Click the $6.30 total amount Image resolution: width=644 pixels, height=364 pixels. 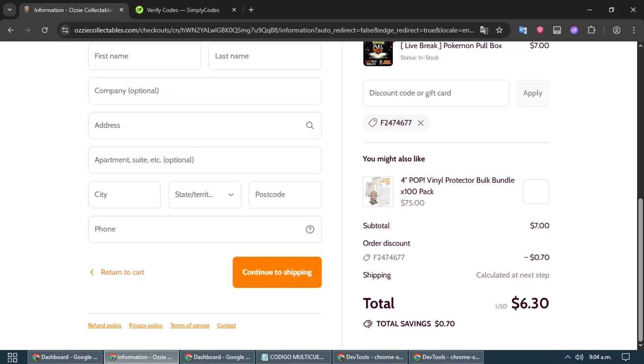coord(530,303)
